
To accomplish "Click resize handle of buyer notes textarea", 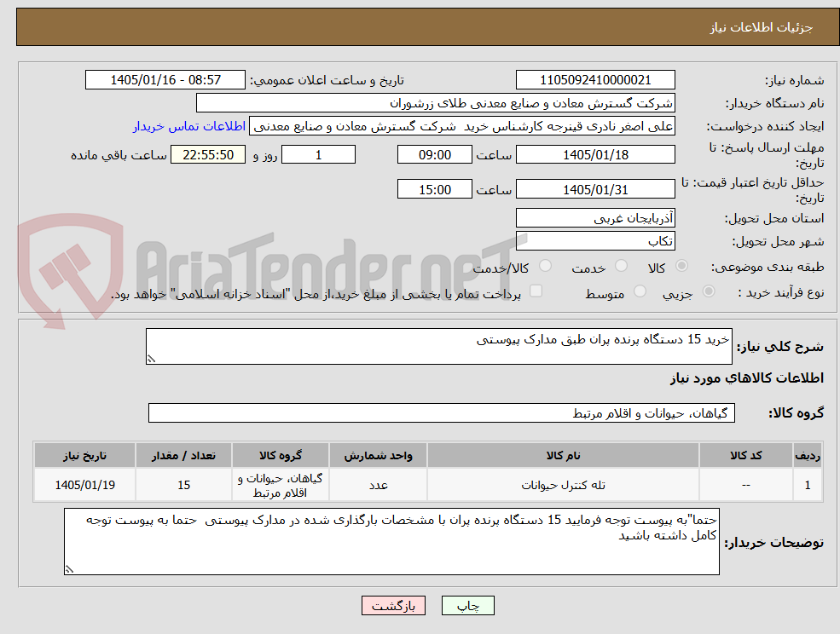I will [69, 569].
